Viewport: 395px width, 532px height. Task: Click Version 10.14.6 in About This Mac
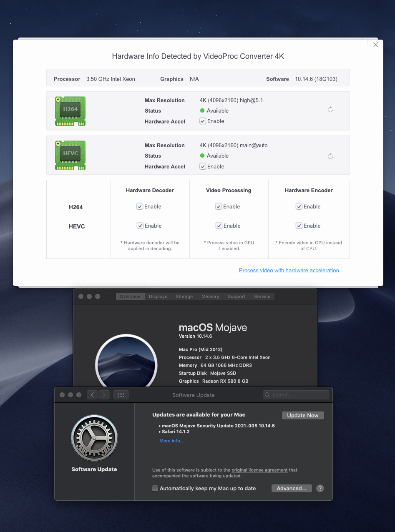(x=195, y=336)
